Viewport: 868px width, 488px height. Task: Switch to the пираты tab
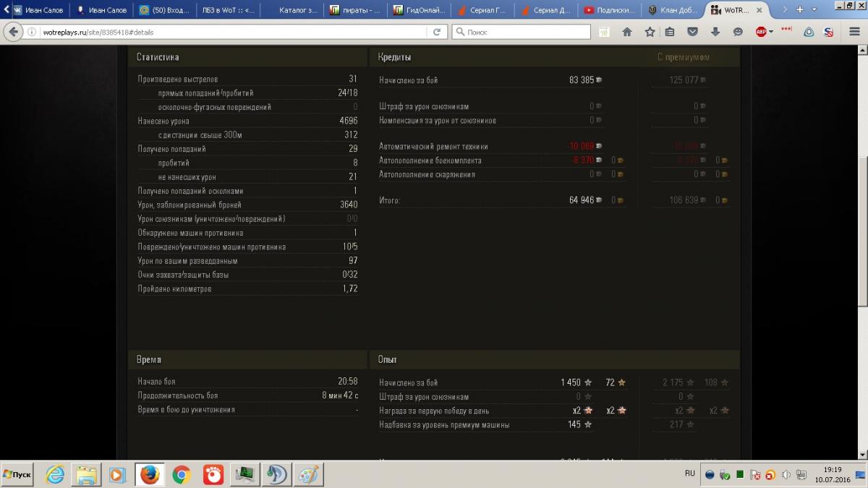[x=355, y=10]
